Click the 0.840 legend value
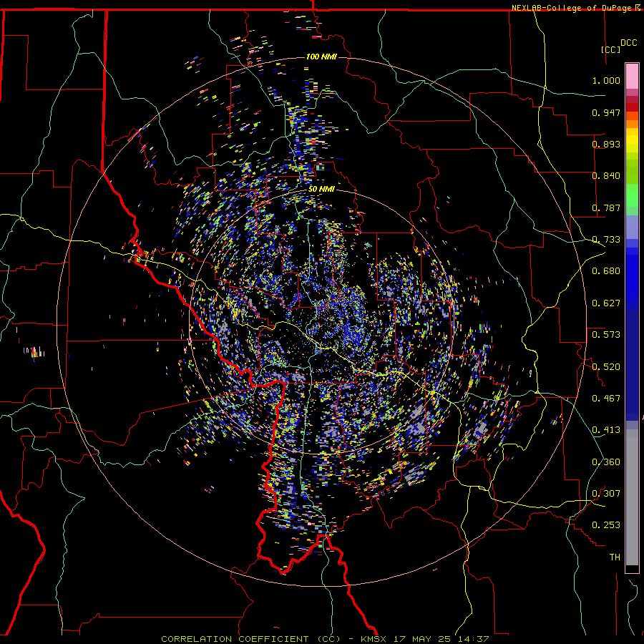Viewport: 644px width, 644px height. point(606,176)
